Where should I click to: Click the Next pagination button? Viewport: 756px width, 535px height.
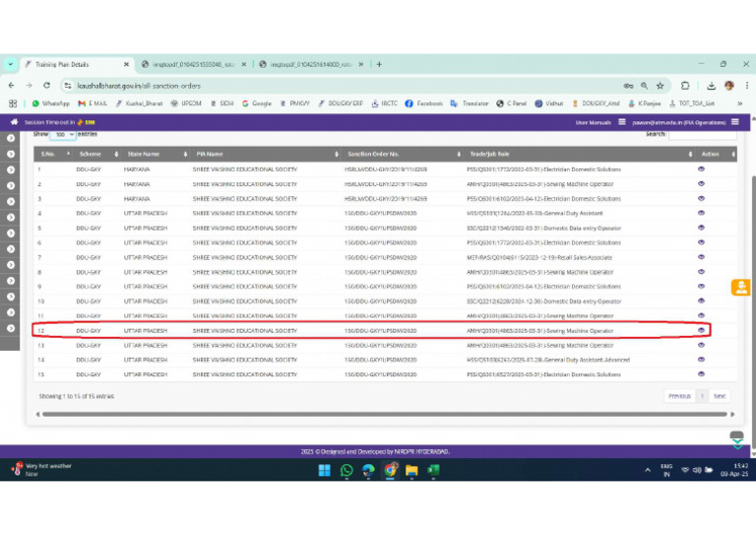[x=720, y=396]
